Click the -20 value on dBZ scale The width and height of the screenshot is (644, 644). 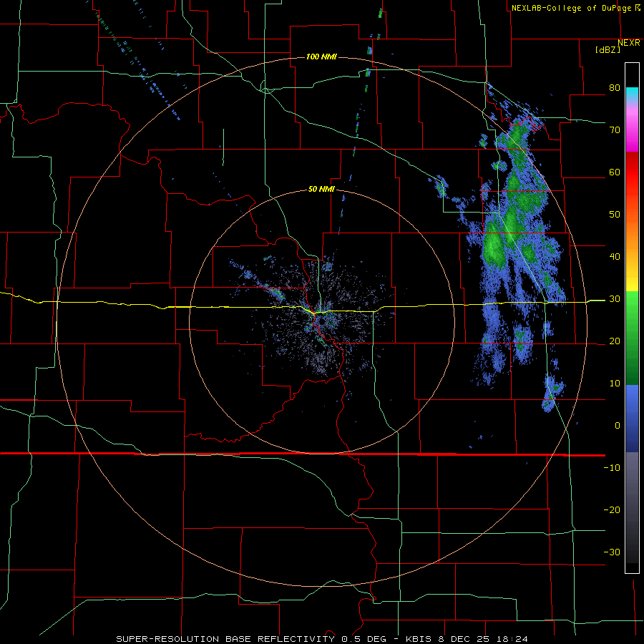pos(612,510)
